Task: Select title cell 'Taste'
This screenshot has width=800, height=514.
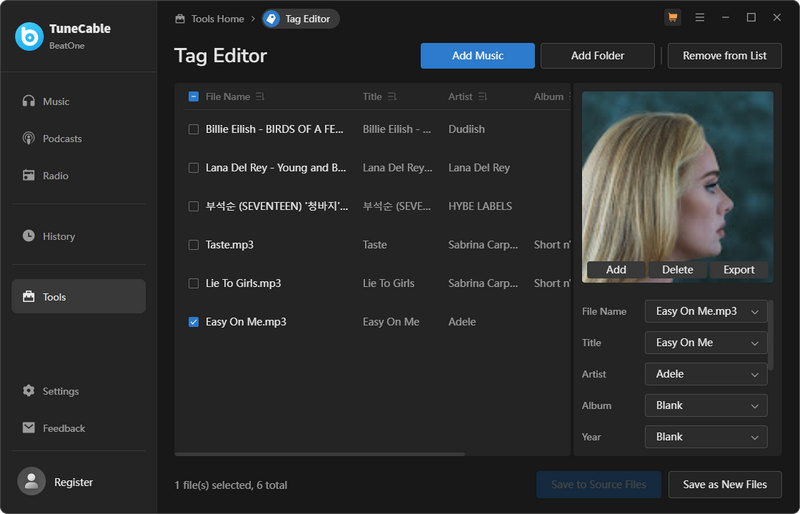Action: pyautogui.click(x=374, y=245)
